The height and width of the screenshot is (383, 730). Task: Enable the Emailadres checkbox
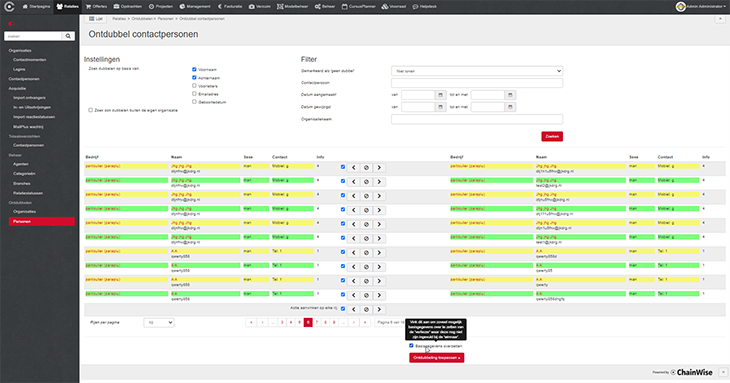pyautogui.click(x=194, y=94)
